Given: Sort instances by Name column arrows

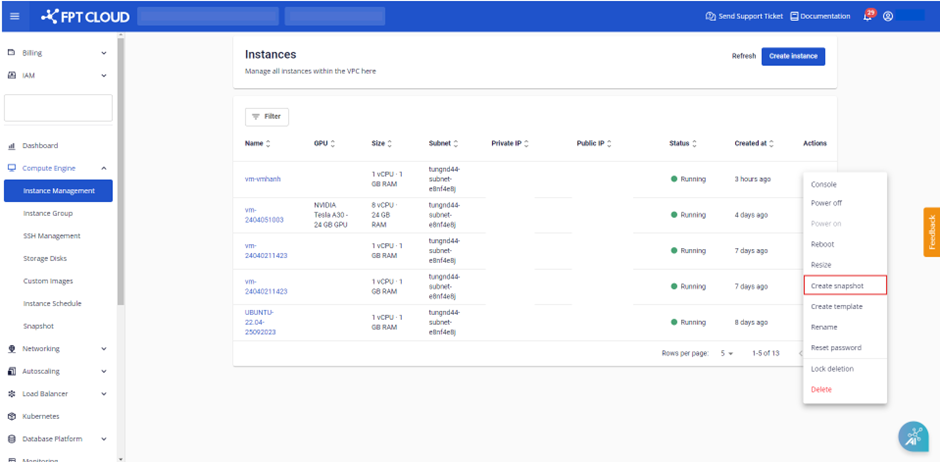Looking at the screenshot, I should [x=268, y=144].
